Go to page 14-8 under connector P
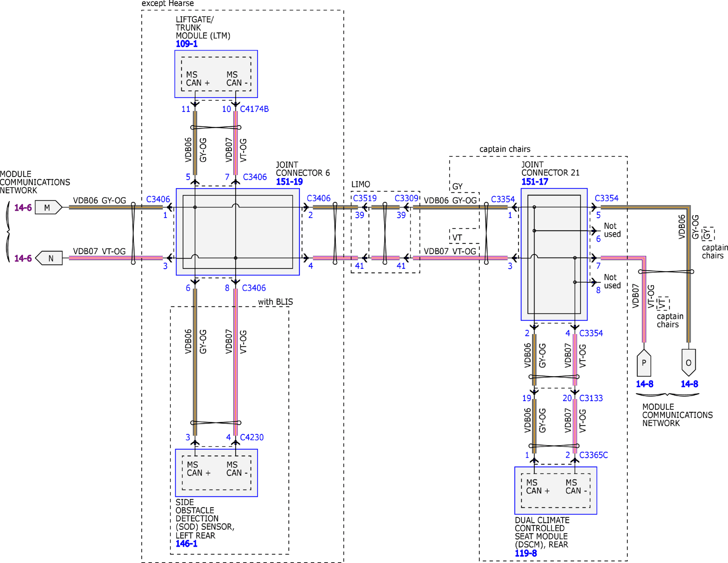The height and width of the screenshot is (563, 728). [x=644, y=384]
